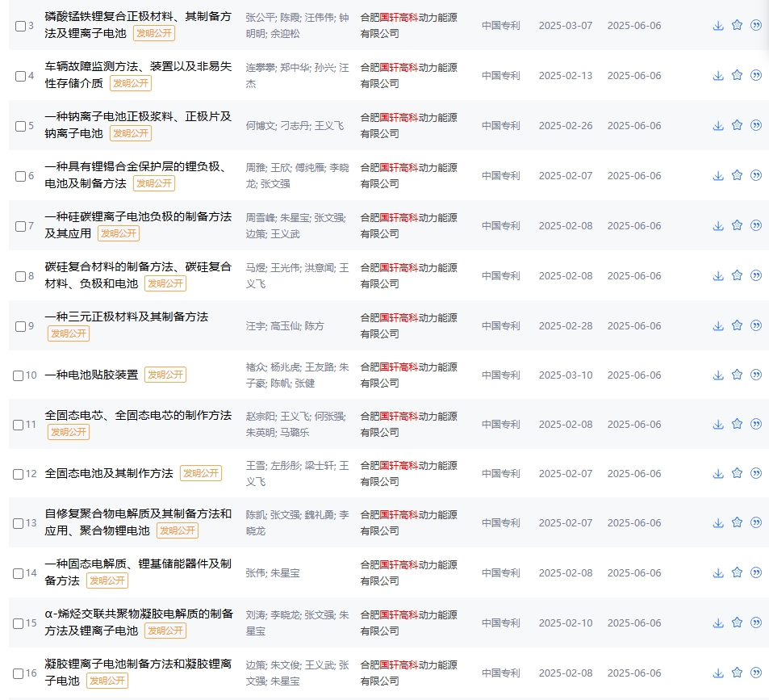
Task: Download patent in row 8
Action: (718, 275)
